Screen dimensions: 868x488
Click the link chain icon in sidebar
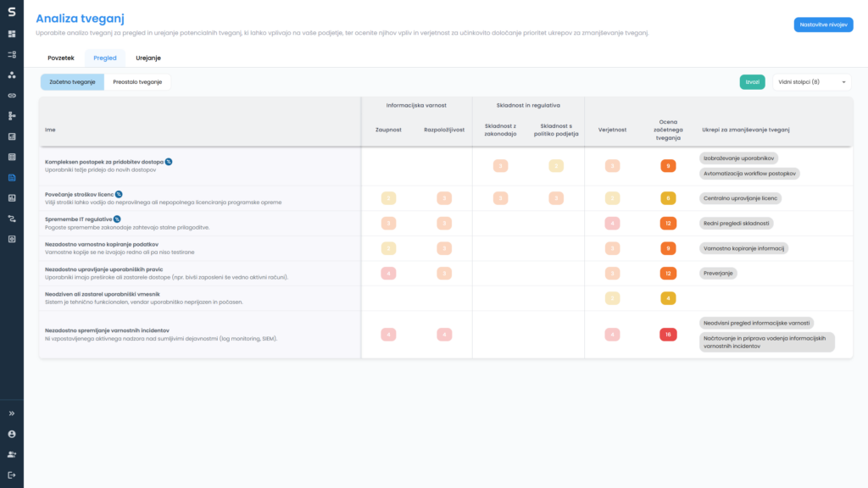click(12, 95)
